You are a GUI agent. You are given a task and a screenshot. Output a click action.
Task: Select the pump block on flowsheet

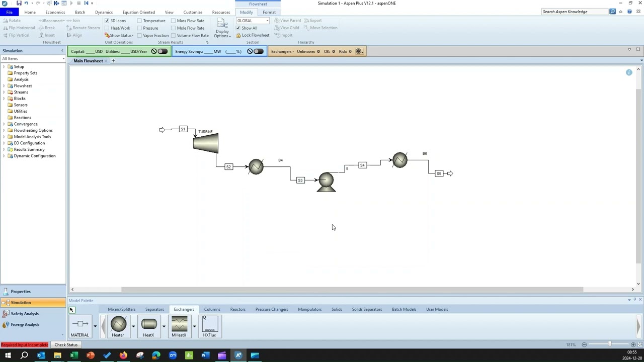tap(326, 182)
